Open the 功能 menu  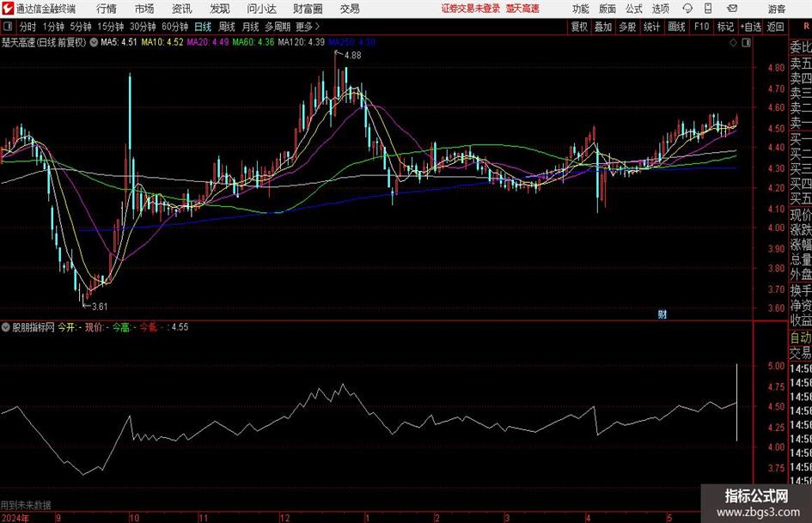[x=581, y=9]
